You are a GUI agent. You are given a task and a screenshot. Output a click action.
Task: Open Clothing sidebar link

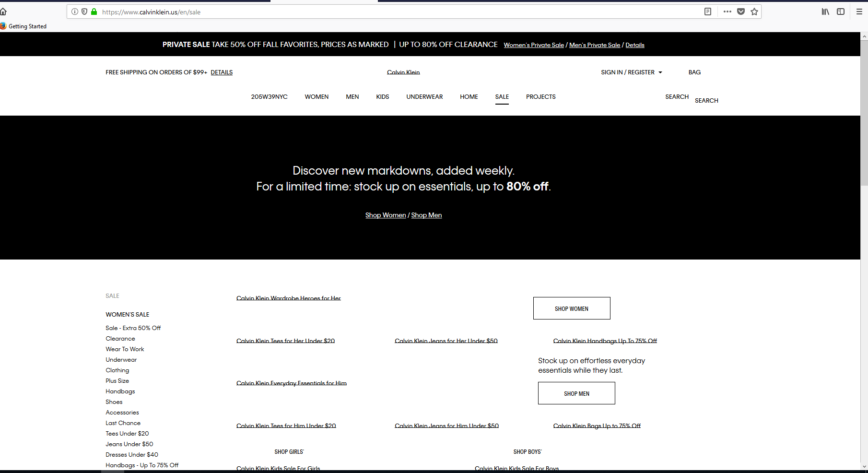pyautogui.click(x=117, y=370)
